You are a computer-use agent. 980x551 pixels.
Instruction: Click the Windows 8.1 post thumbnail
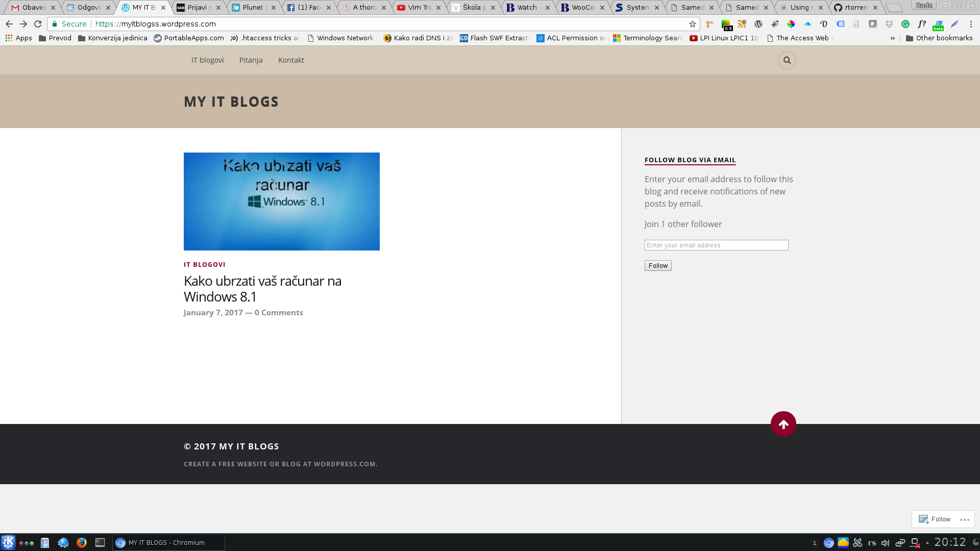point(281,202)
